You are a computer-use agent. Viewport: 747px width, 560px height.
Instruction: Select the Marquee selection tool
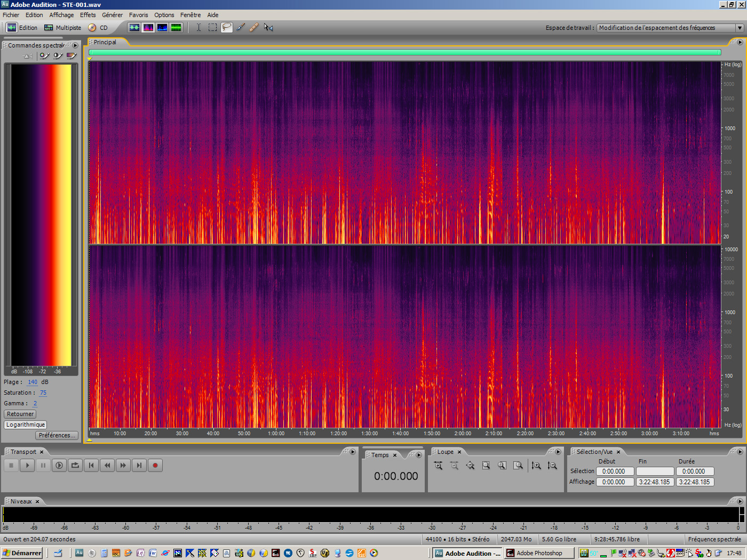[213, 27]
